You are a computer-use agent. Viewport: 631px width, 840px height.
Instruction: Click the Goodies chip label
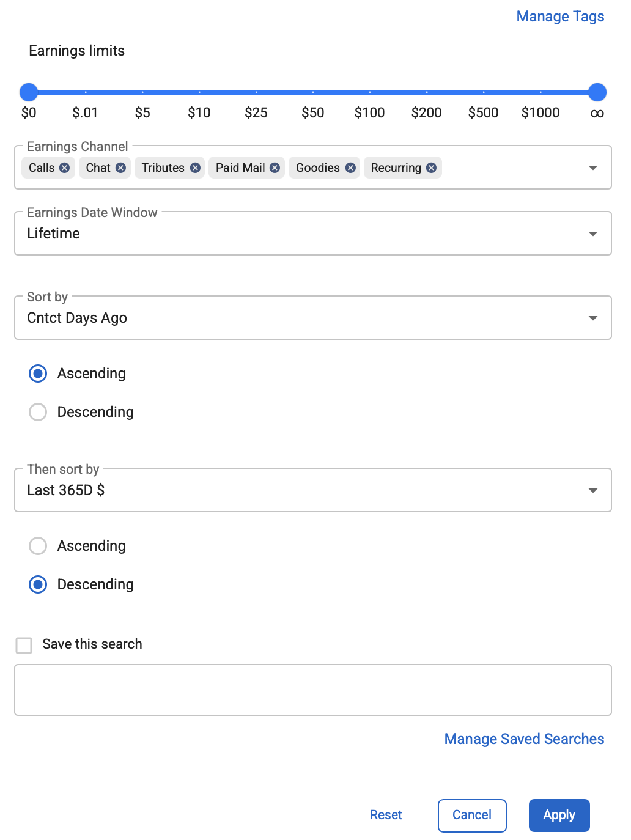point(318,168)
